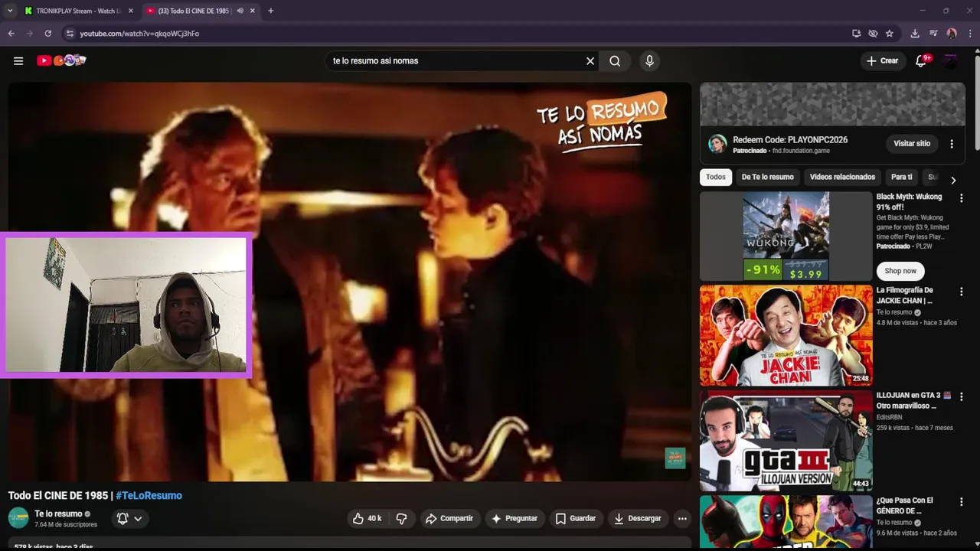Go to YouTube home via logo

(61, 60)
